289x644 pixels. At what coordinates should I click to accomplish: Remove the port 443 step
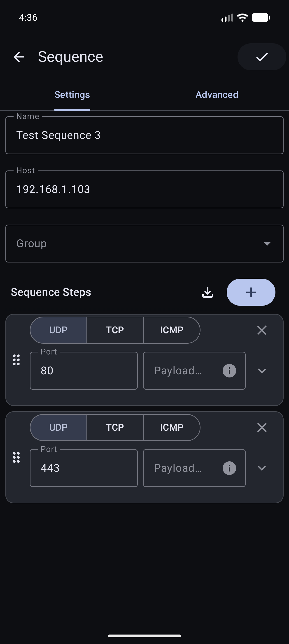tap(262, 428)
